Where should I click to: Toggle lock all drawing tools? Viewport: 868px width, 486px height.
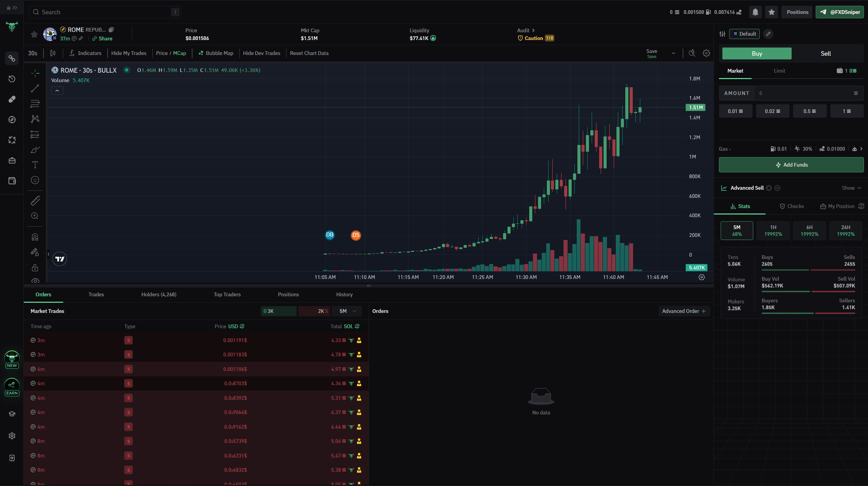(35, 268)
